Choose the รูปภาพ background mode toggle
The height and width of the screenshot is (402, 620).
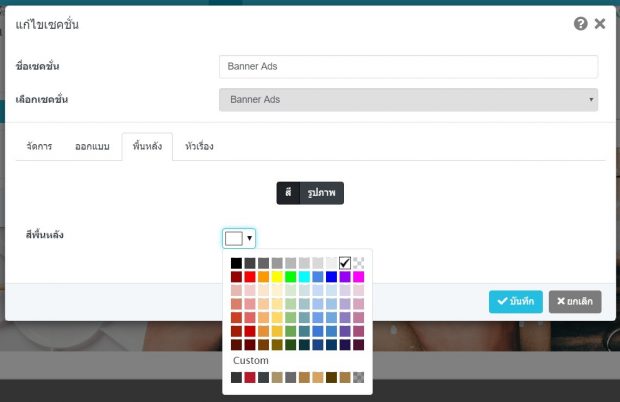[321, 193]
